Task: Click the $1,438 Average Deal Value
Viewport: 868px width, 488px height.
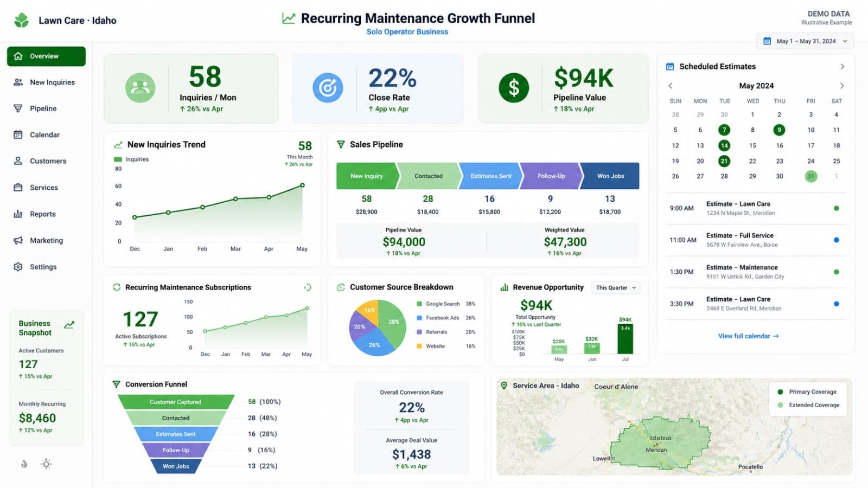Action: [x=412, y=454]
